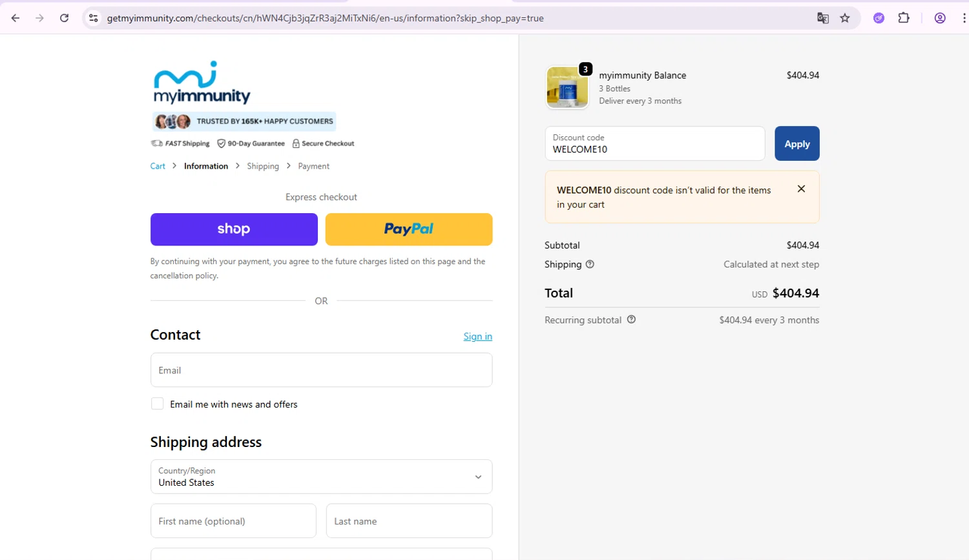Dismiss the WELCOME10 invalid code notice

click(801, 189)
